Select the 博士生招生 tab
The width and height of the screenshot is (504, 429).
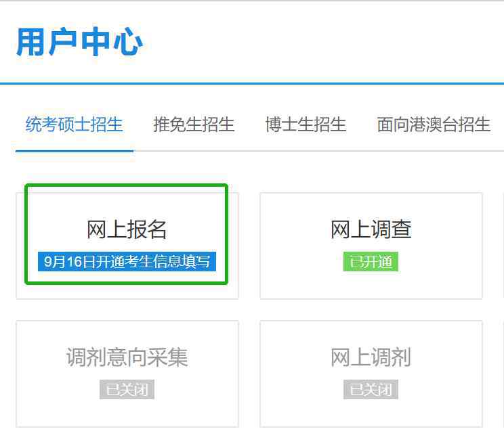(306, 125)
